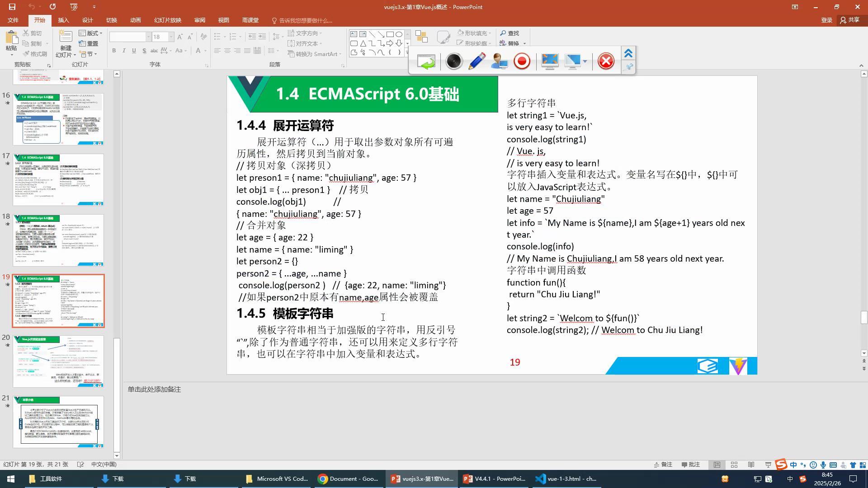Toggle the Comments (批注) pane button
868x488 pixels.
pyautogui.click(x=691, y=465)
